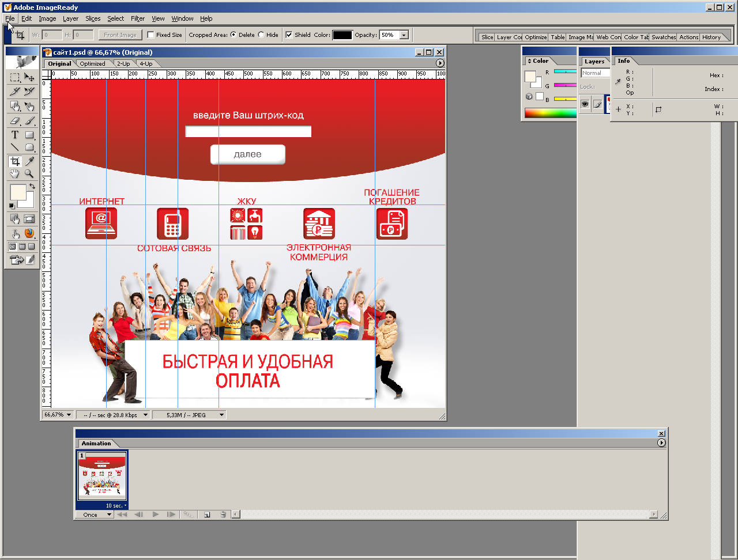Pick the Shield Color black swatch

342,35
